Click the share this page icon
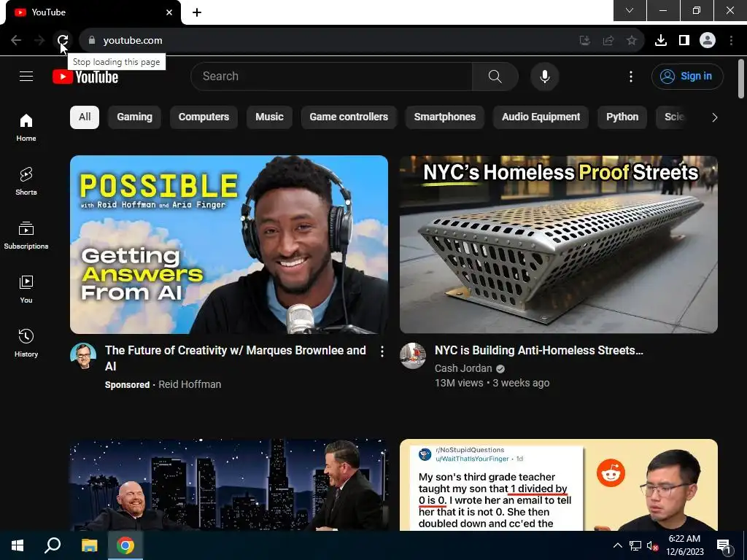 coord(608,41)
